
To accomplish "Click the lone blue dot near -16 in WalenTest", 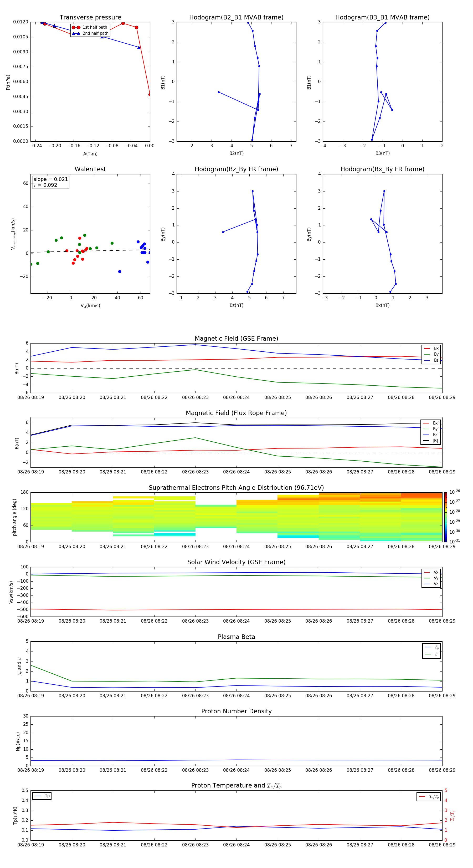I will [x=120, y=272].
